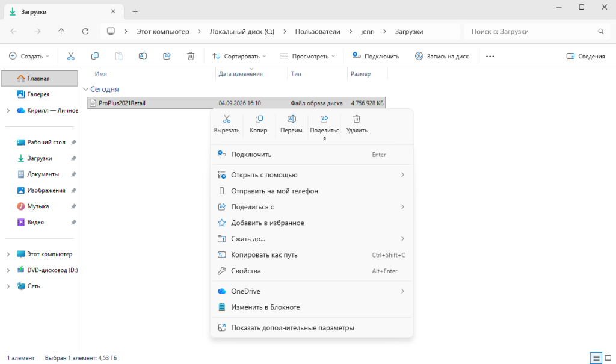Open Сжать до… submenu
This screenshot has height=364, width=616.
pyautogui.click(x=312, y=239)
